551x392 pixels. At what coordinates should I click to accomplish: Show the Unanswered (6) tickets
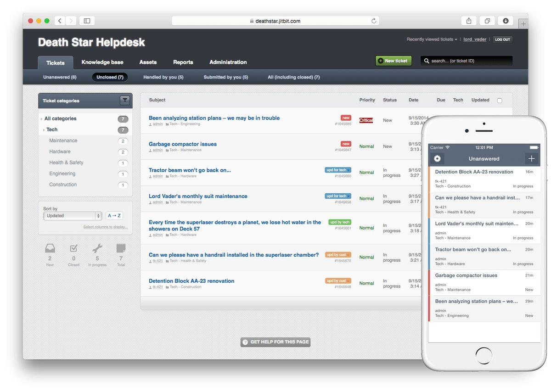pos(60,77)
